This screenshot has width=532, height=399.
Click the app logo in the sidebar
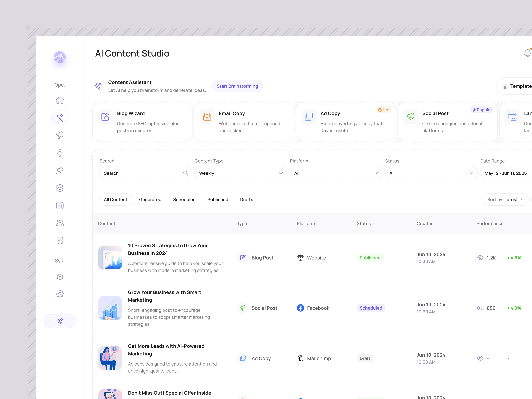(60, 57)
